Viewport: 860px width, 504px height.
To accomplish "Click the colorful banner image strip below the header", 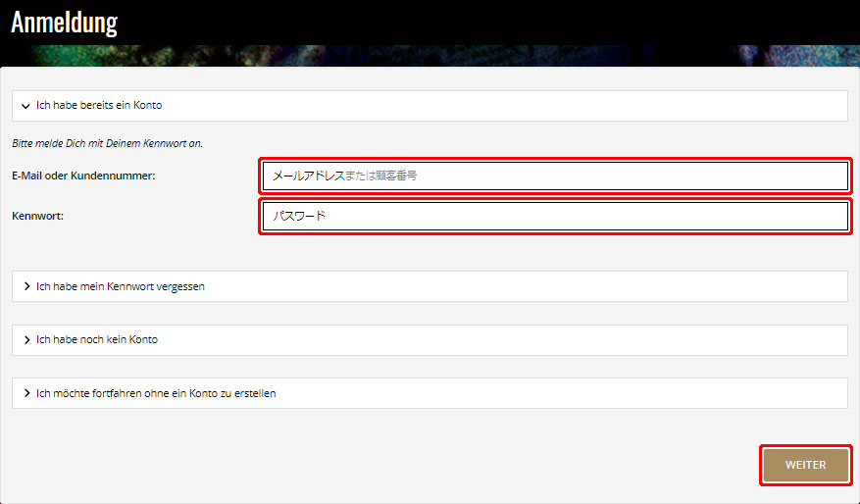I will click(x=490, y=55).
